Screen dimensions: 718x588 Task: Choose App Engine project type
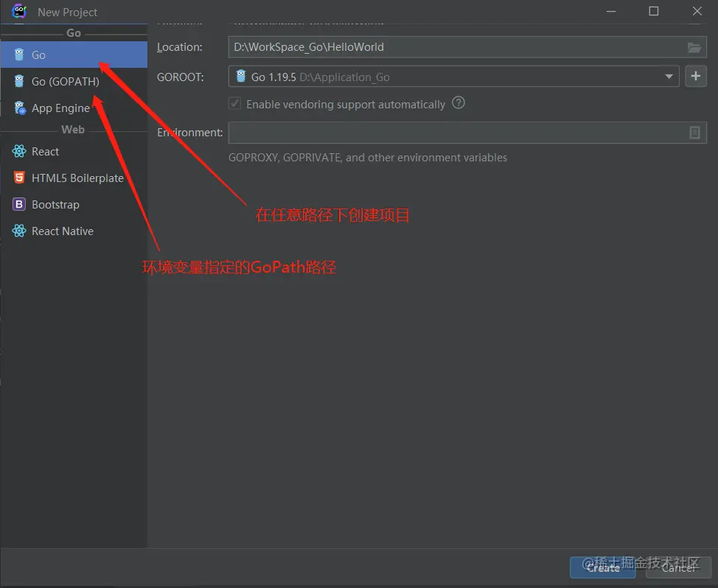(74, 108)
